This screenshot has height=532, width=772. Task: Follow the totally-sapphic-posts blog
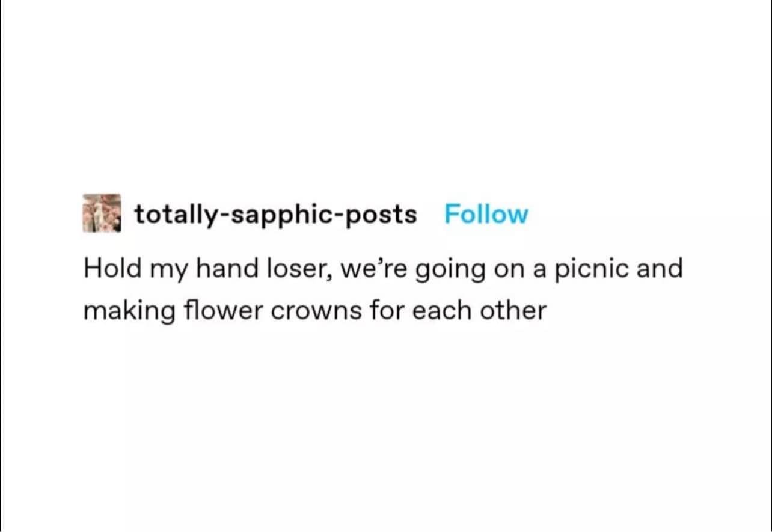pyautogui.click(x=486, y=214)
